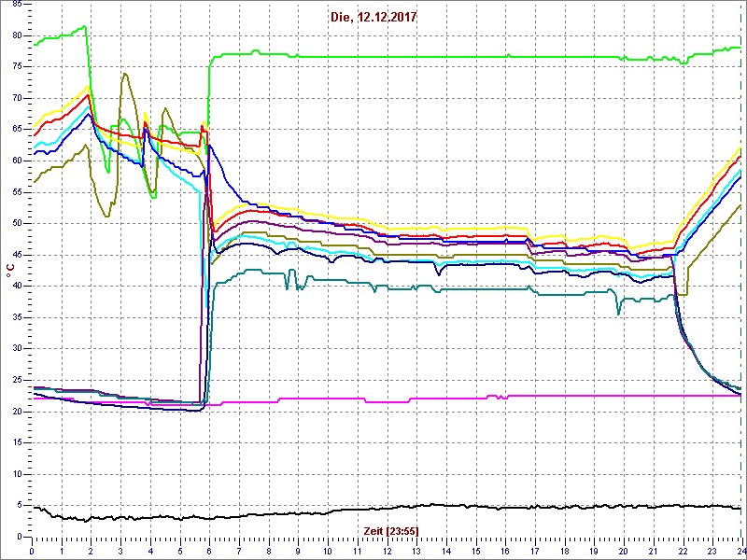Screen dimensions: 747x560
Task: Click hour 23 on the time axis
Action: click(x=712, y=550)
